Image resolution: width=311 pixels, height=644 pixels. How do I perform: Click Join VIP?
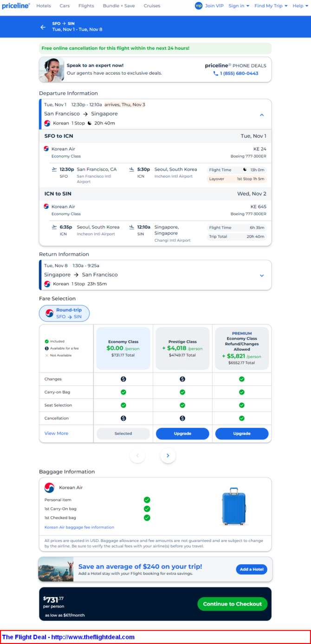pyautogui.click(x=214, y=6)
